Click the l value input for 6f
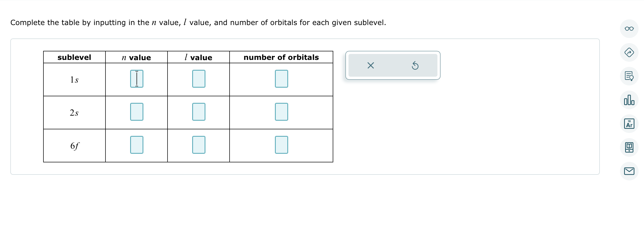The image size is (644, 246). tap(198, 145)
